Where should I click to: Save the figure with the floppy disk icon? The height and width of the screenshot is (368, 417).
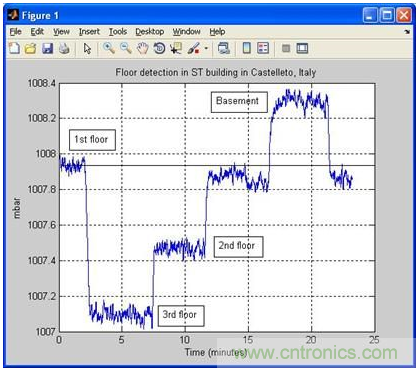pyautogui.click(x=48, y=49)
